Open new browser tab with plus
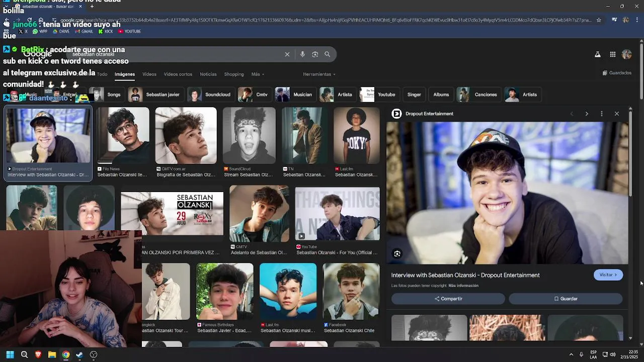The image size is (644, 362). tap(92, 7)
